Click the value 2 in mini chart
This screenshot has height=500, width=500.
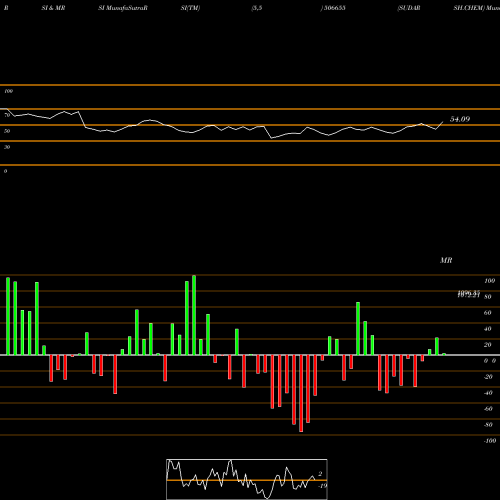point(320,474)
